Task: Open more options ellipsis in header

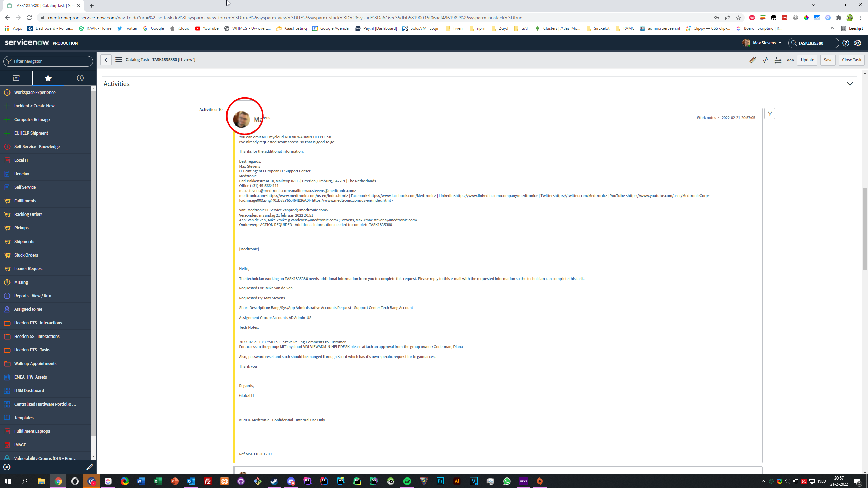Action: click(790, 60)
